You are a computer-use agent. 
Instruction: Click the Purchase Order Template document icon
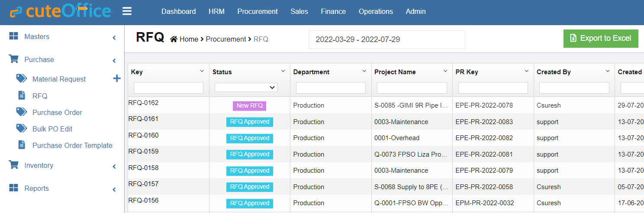(x=21, y=145)
